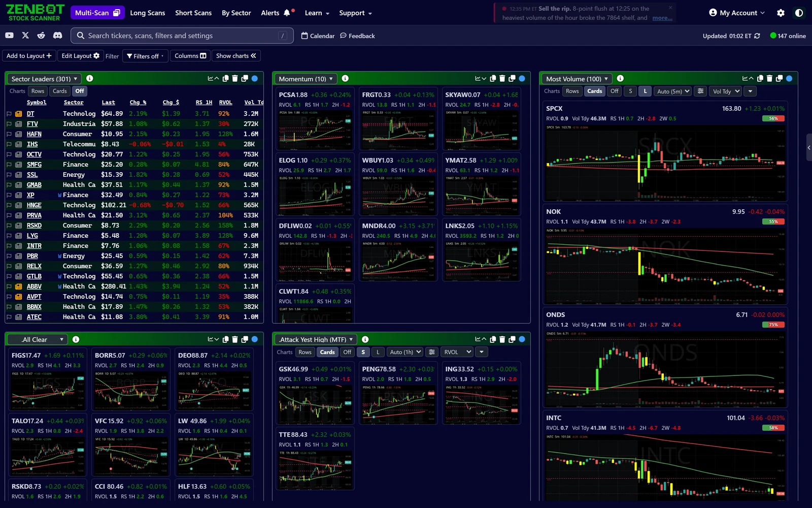Toggle dark/light contrast theme icon

[799, 13]
